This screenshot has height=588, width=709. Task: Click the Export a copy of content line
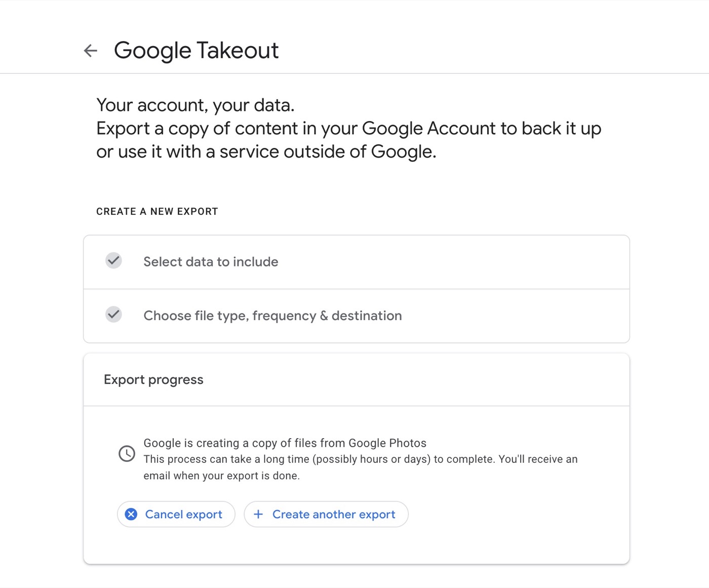(348, 129)
